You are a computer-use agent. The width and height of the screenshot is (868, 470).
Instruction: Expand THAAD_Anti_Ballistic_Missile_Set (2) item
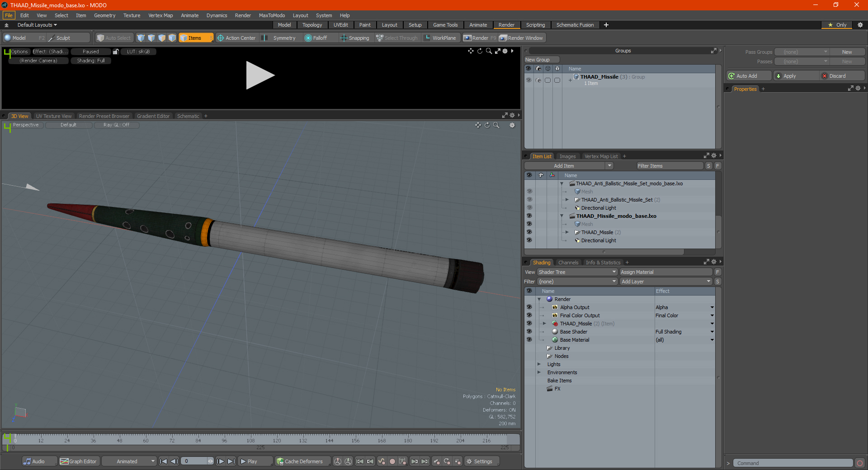tap(567, 200)
